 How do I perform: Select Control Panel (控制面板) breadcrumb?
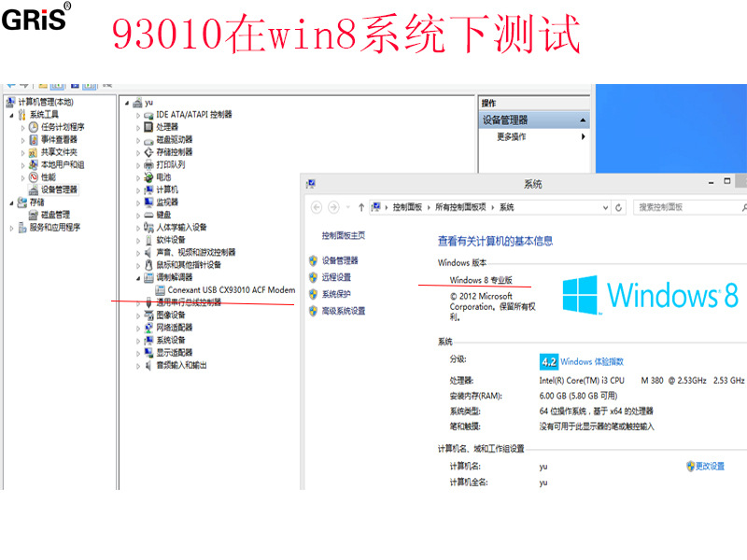407,207
